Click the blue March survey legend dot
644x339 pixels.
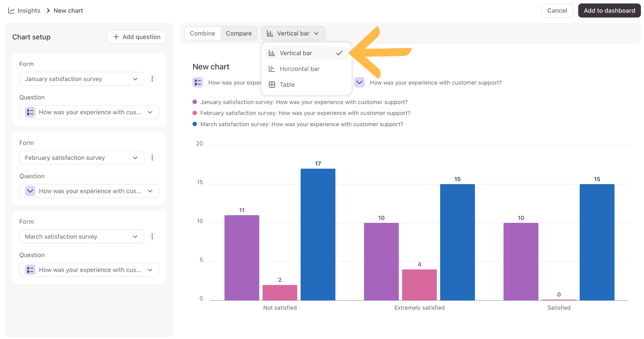coord(195,124)
